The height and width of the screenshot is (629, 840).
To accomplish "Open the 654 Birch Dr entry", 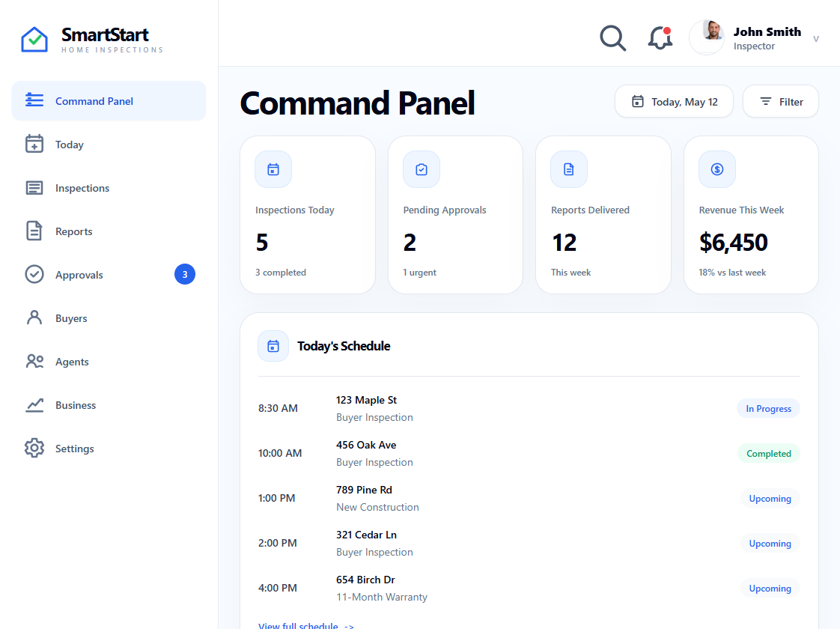I will (529, 589).
